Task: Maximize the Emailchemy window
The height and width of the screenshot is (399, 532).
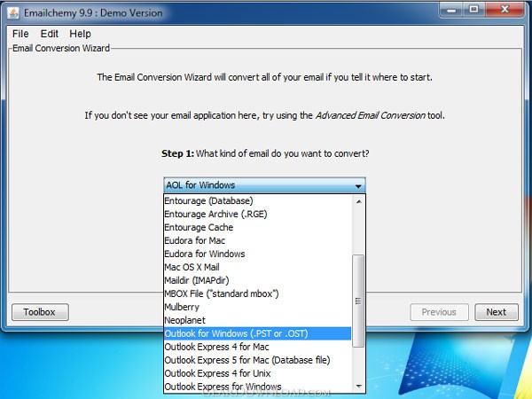Action: (x=474, y=10)
